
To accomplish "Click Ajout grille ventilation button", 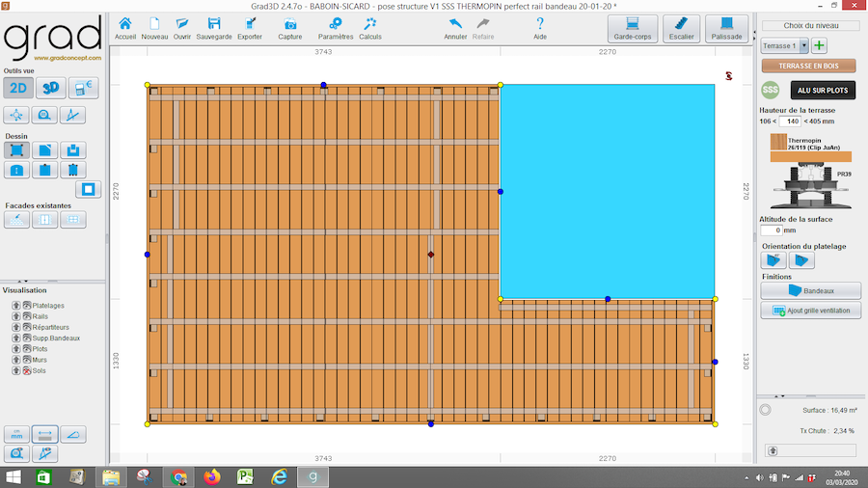I will (x=810, y=311).
